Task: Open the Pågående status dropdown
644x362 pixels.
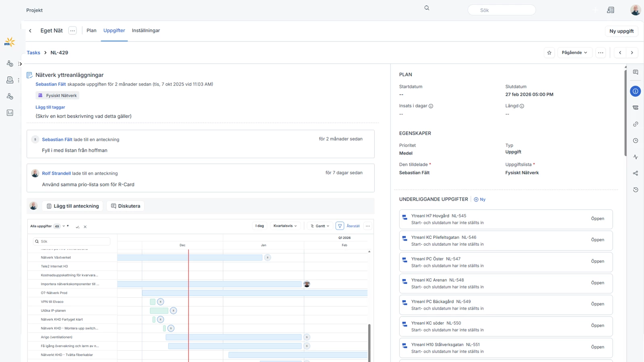Action: click(x=574, y=53)
